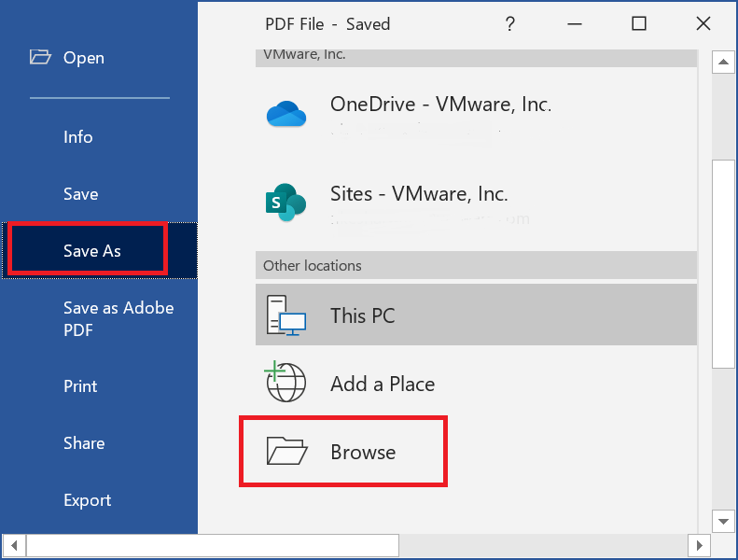Open Help with the question mark icon
The width and height of the screenshot is (738, 560).
[509, 23]
